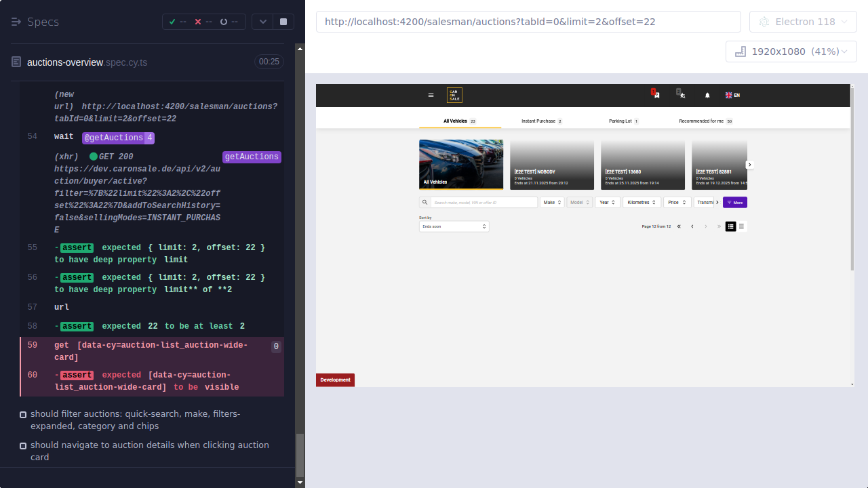Open saved searches icon with badge 2
868x488 pixels.
pyautogui.click(x=680, y=97)
